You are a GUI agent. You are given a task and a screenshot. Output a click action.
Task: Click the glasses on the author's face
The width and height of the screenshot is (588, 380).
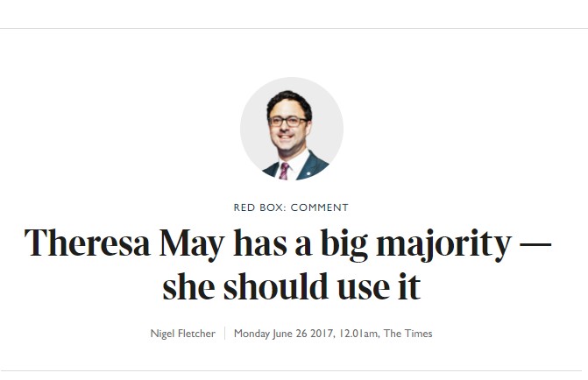tap(288, 120)
